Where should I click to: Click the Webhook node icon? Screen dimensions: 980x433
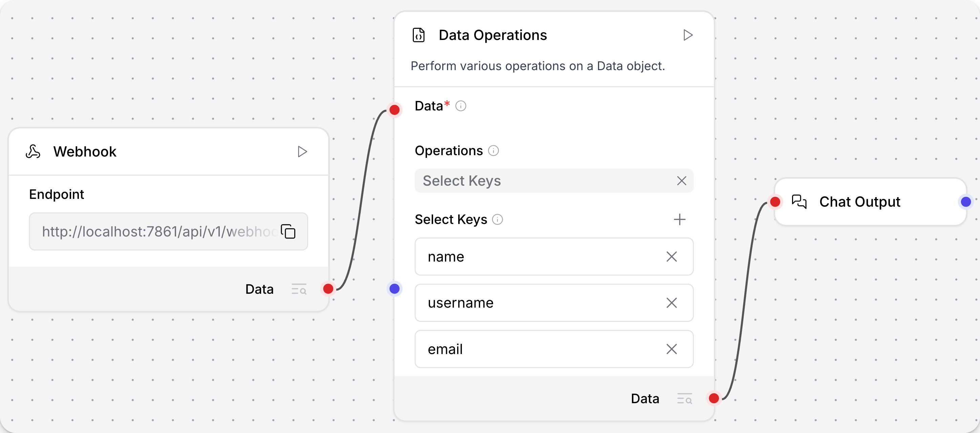pyautogui.click(x=34, y=151)
